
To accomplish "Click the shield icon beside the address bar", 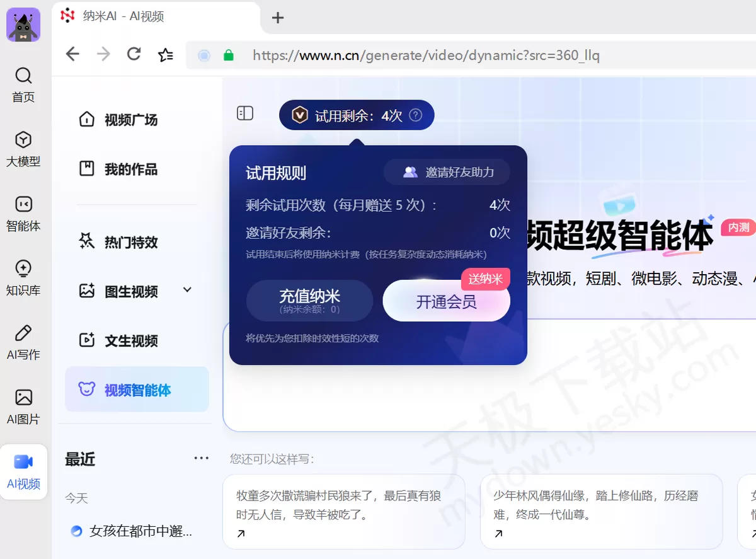I will (204, 55).
